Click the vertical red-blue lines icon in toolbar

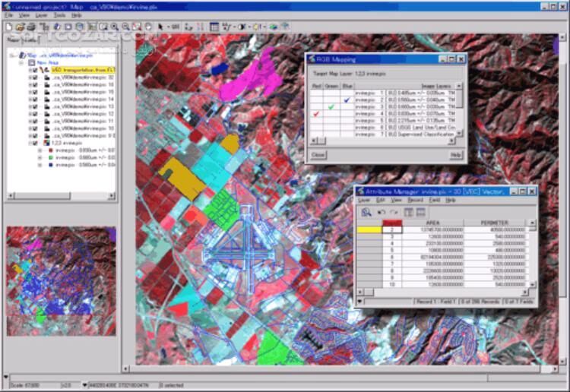click(x=200, y=27)
